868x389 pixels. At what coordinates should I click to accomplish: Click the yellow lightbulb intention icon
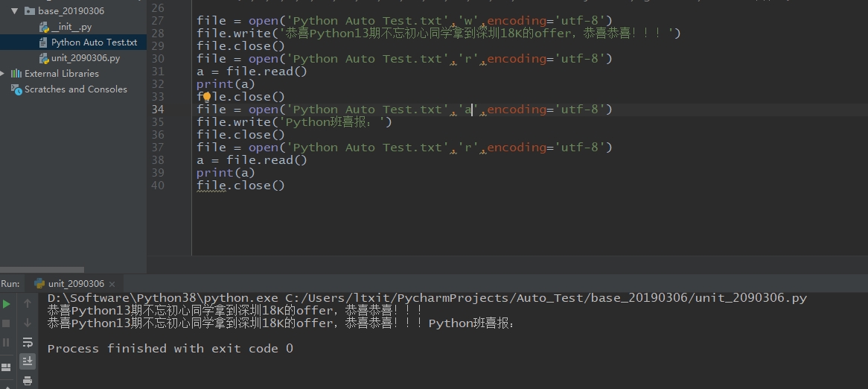tap(208, 97)
